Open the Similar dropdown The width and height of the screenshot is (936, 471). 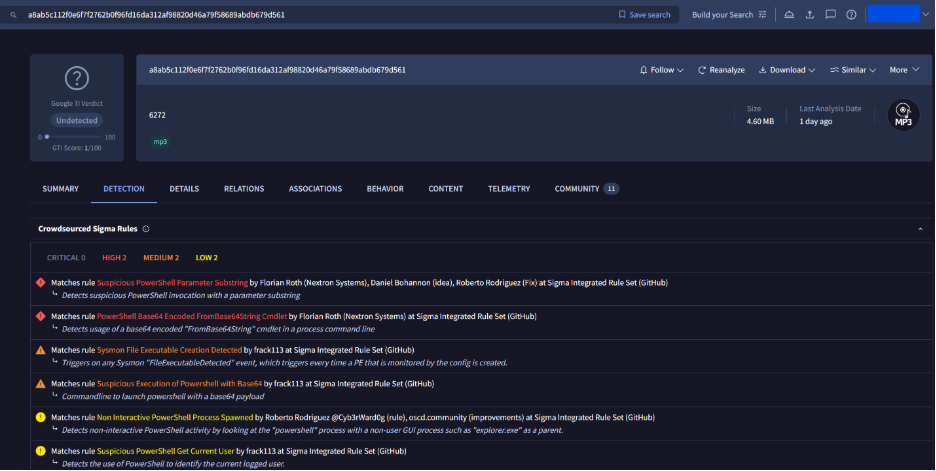pyautogui.click(x=853, y=70)
